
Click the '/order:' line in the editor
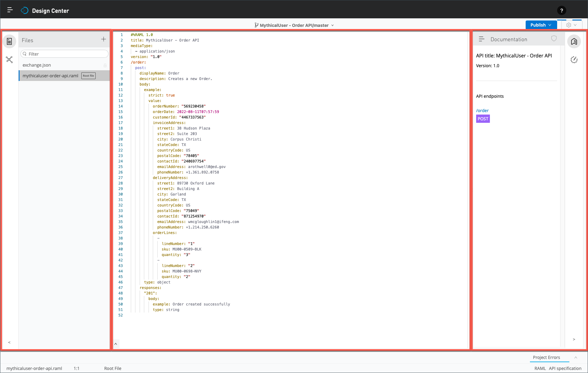[x=138, y=62]
